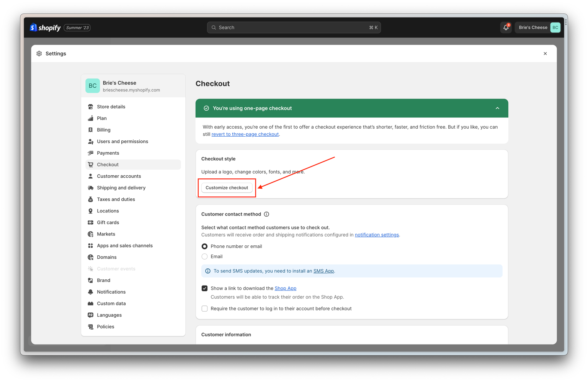Click the Store details storefront icon
The width and height of the screenshot is (588, 382).
coord(91,107)
